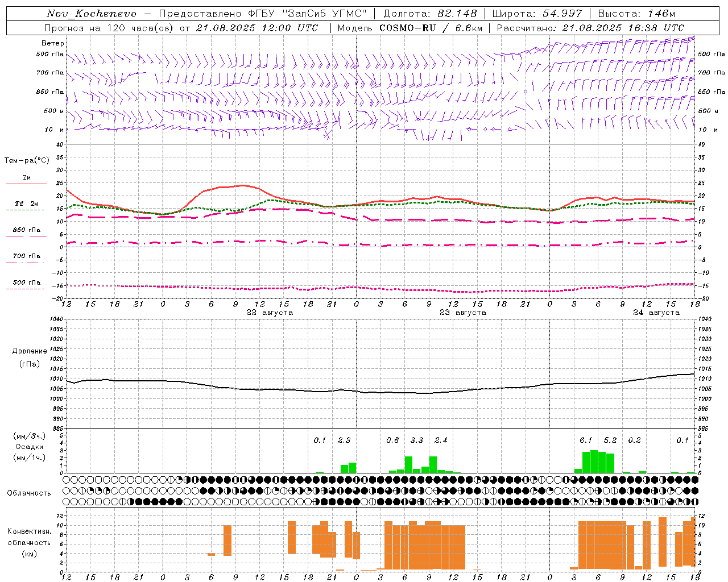The width and height of the screenshot is (728, 582).
Task: Click the 3-hour precipitation value "6.1"
Action: 586,440
